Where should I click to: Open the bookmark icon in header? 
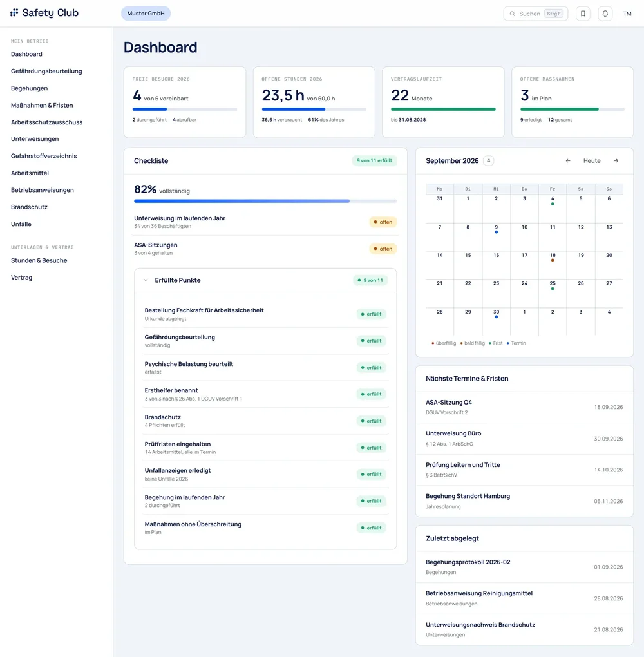point(583,14)
